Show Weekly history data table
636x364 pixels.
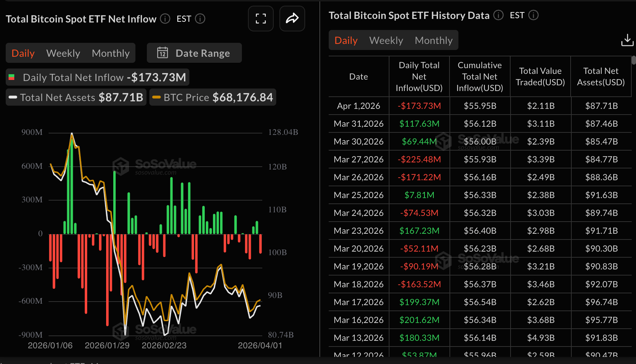[x=386, y=40]
